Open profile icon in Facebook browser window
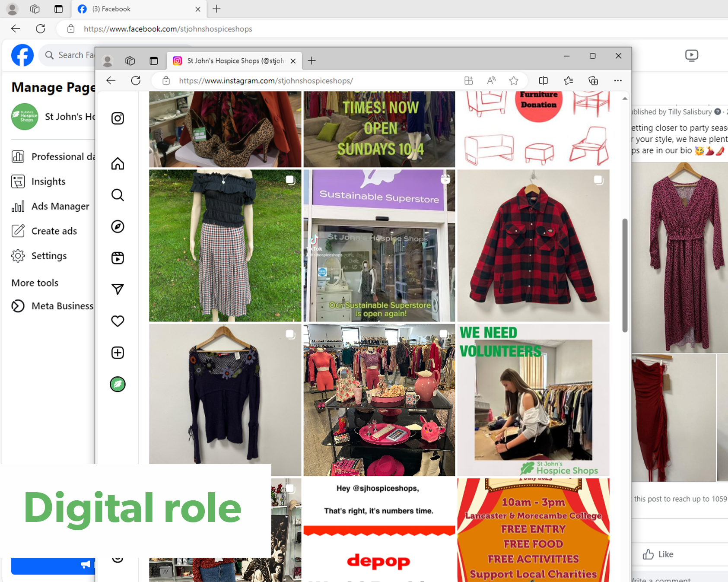Viewport: 728px width, 582px height. [x=13, y=9]
